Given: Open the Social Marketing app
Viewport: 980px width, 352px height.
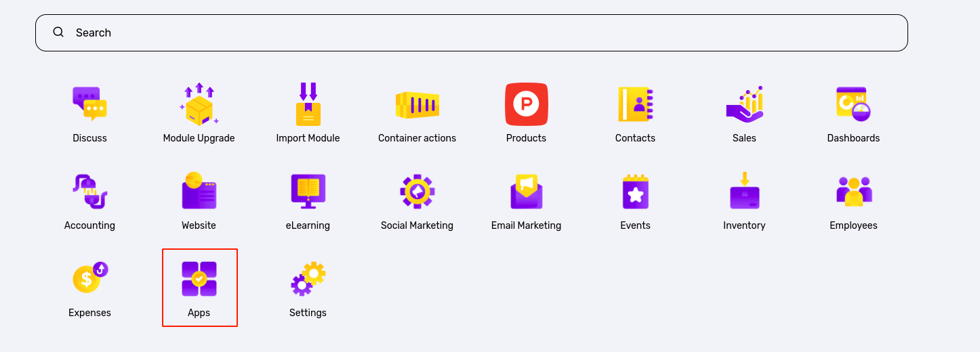Looking at the screenshot, I should pyautogui.click(x=417, y=192).
